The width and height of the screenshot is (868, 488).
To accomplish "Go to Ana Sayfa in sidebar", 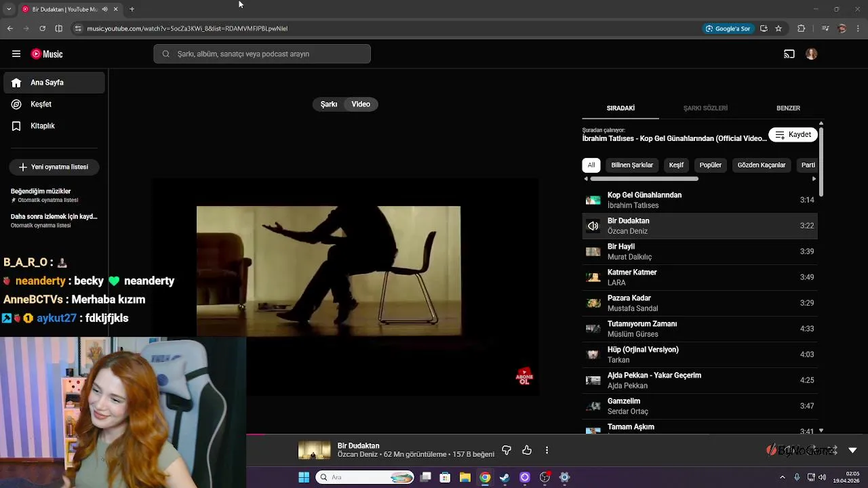I will [54, 83].
